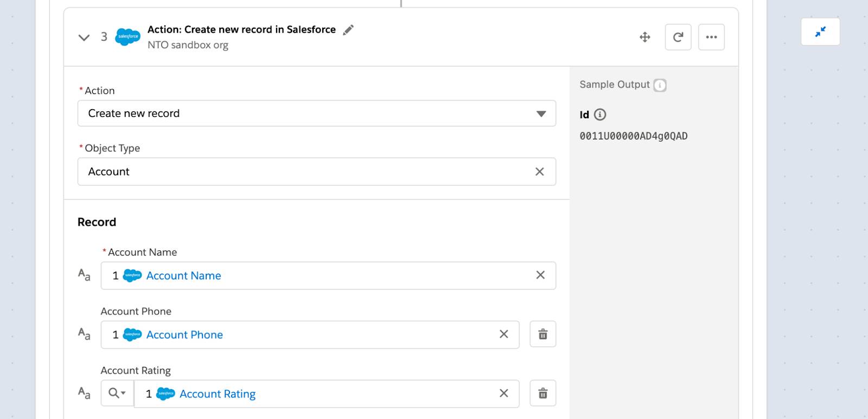Image resolution: width=868 pixels, height=419 pixels.
Task: Click the text type icon beside Account Phone
Action: tap(84, 334)
